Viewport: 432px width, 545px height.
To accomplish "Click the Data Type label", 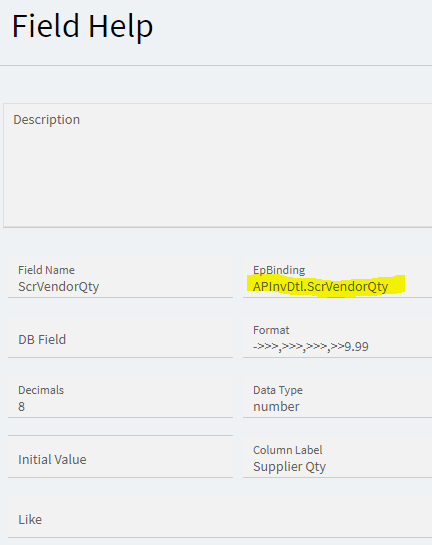I will [x=278, y=390].
